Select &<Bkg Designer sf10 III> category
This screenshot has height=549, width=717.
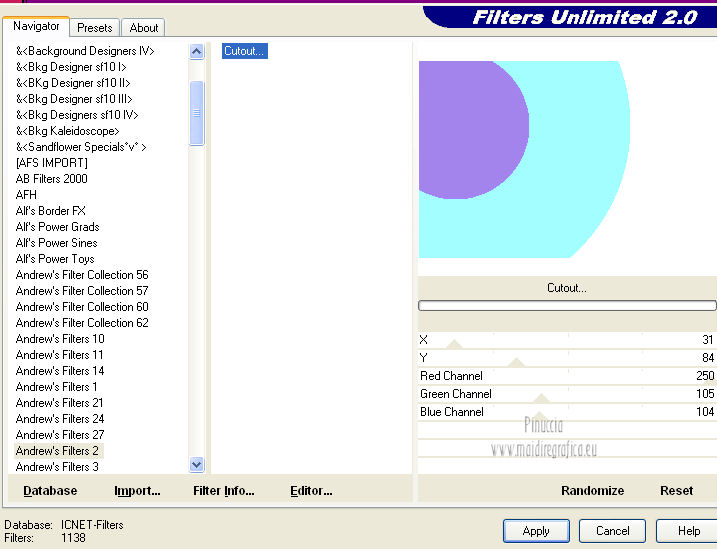pos(74,99)
